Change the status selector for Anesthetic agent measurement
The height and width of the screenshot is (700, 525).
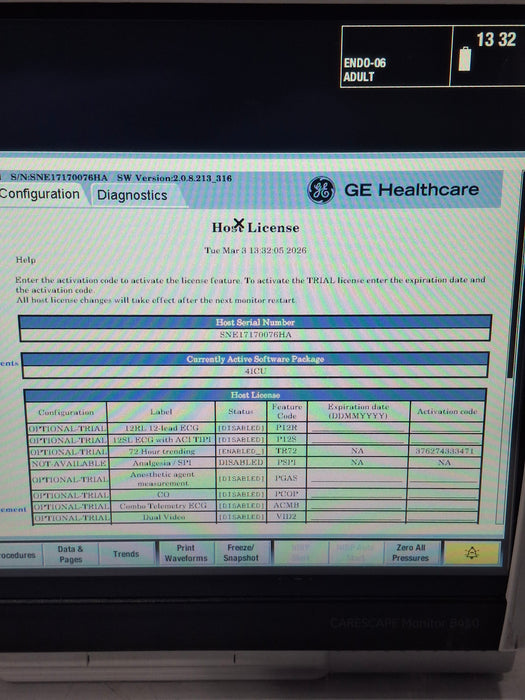[241, 479]
